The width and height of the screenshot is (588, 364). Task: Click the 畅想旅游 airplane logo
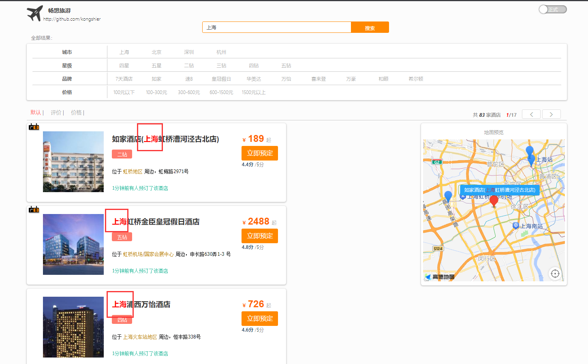click(35, 13)
